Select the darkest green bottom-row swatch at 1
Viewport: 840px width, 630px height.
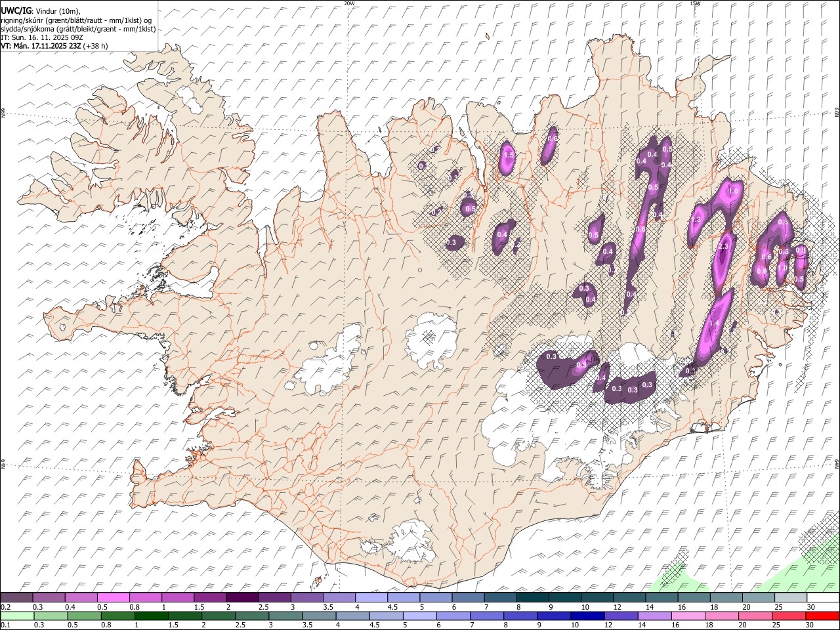(x=151, y=616)
